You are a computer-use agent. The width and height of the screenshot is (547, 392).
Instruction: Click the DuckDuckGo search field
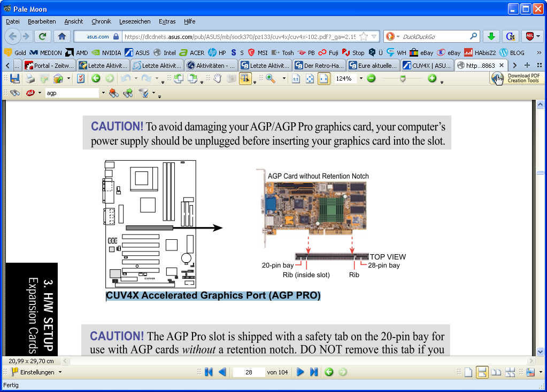tap(435, 36)
